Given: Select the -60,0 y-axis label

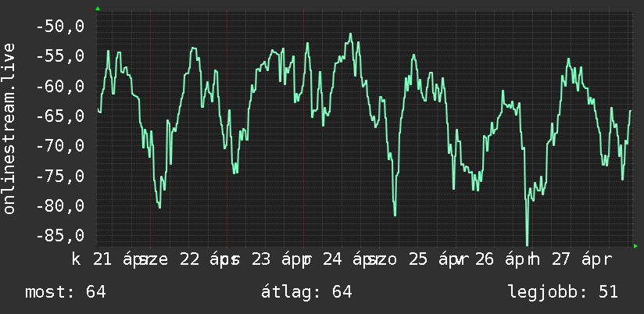Looking at the screenshot, I should pos(60,86).
